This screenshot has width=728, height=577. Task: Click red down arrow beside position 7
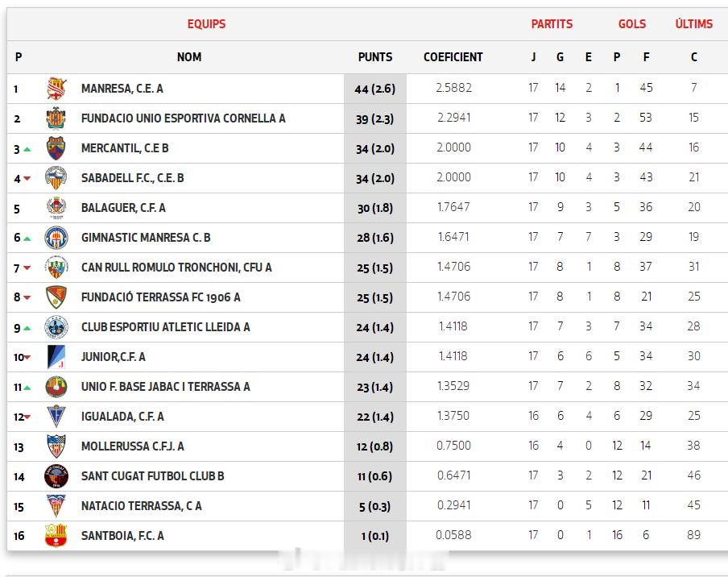coord(27,268)
